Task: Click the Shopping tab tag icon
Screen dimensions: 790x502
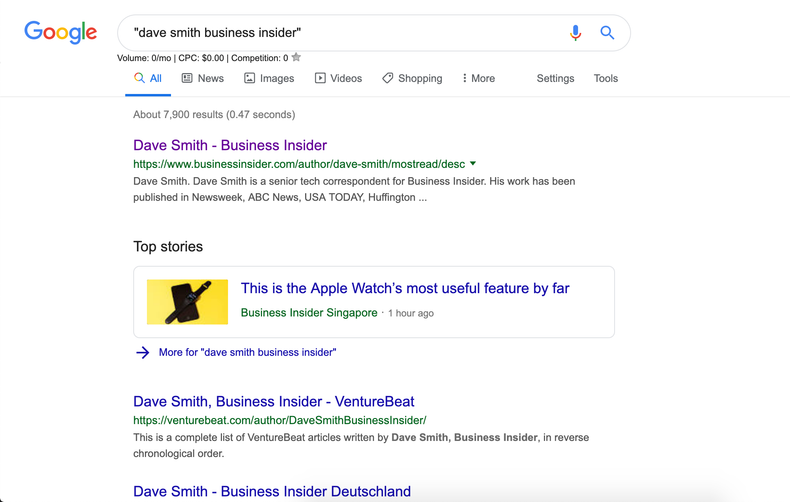Action: (388, 78)
